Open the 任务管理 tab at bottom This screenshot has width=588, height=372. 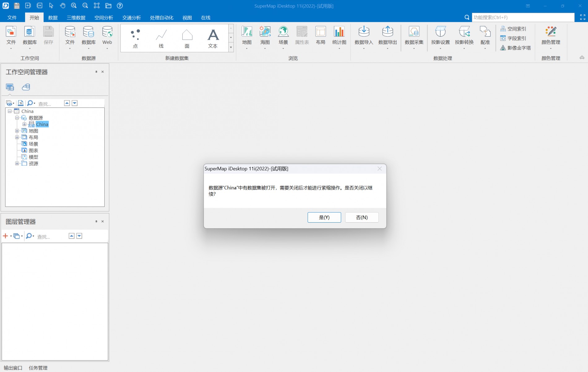pos(38,368)
